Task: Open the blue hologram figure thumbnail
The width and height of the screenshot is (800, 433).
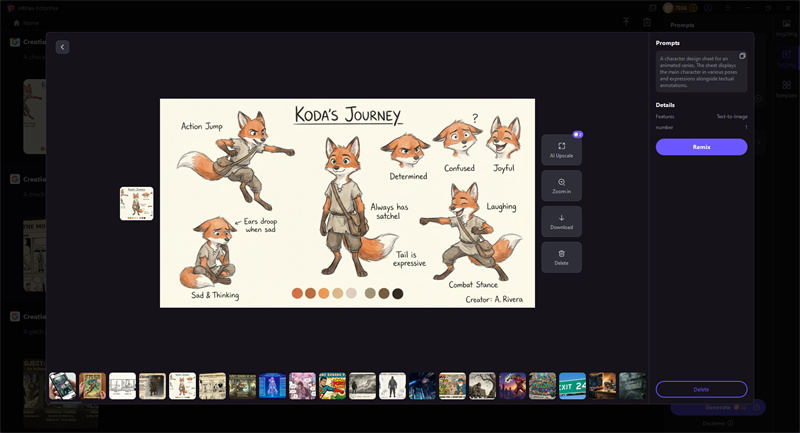Action: 272,386
